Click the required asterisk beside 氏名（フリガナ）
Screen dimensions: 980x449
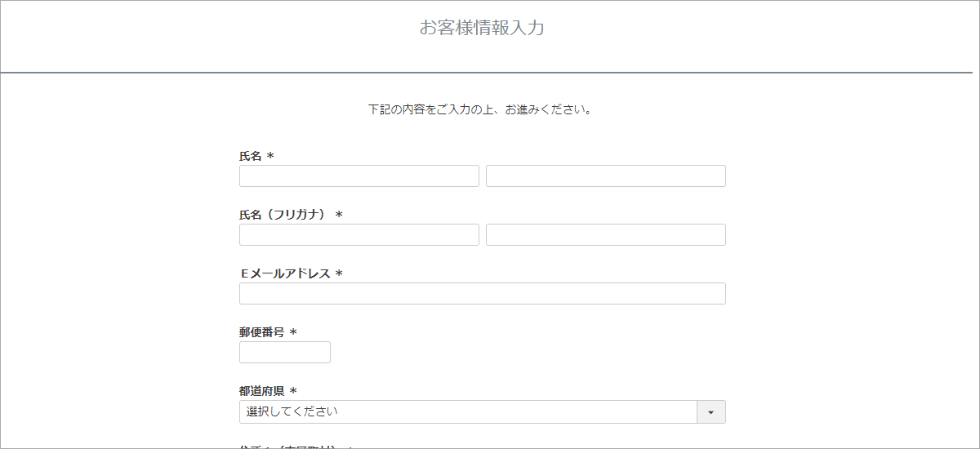click(339, 216)
